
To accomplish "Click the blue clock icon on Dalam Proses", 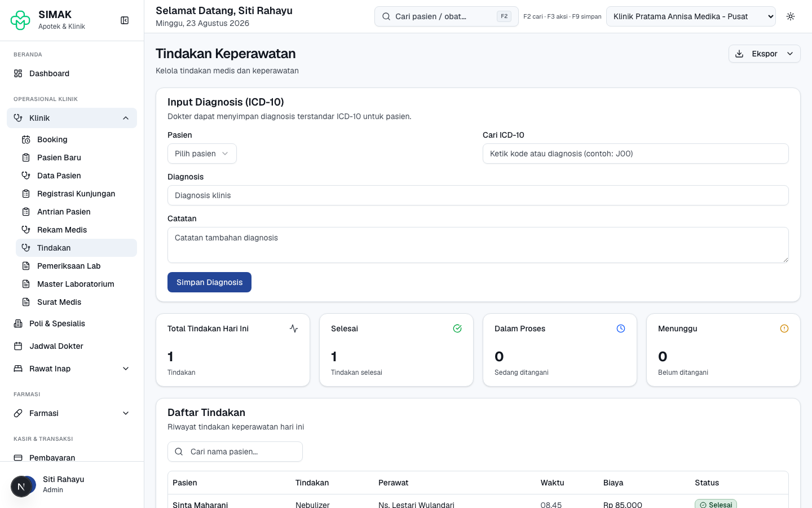I will 621,329.
